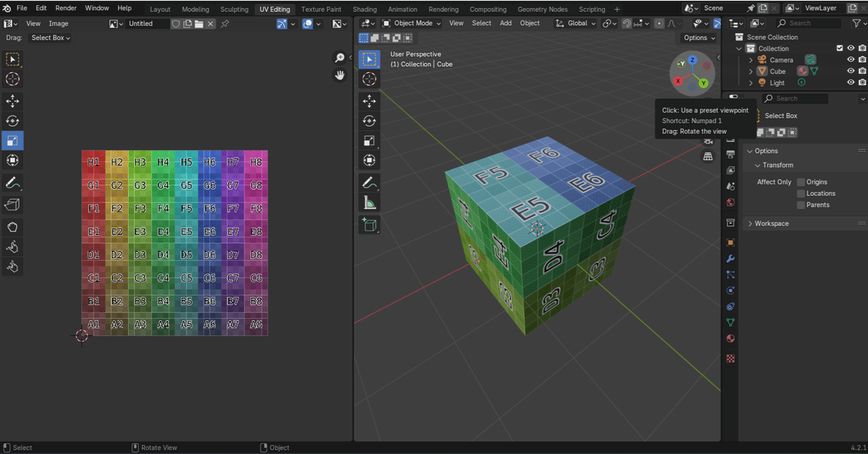The height and width of the screenshot is (454, 868).
Task: Select the Grab sculpt tool in UV editor
Action: (13, 227)
